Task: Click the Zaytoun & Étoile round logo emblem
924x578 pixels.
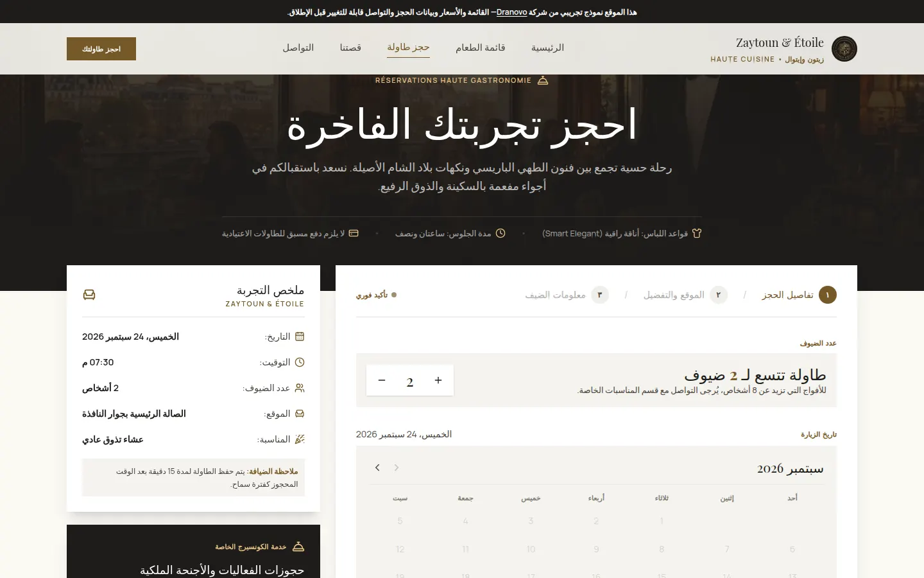Action: click(844, 49)
